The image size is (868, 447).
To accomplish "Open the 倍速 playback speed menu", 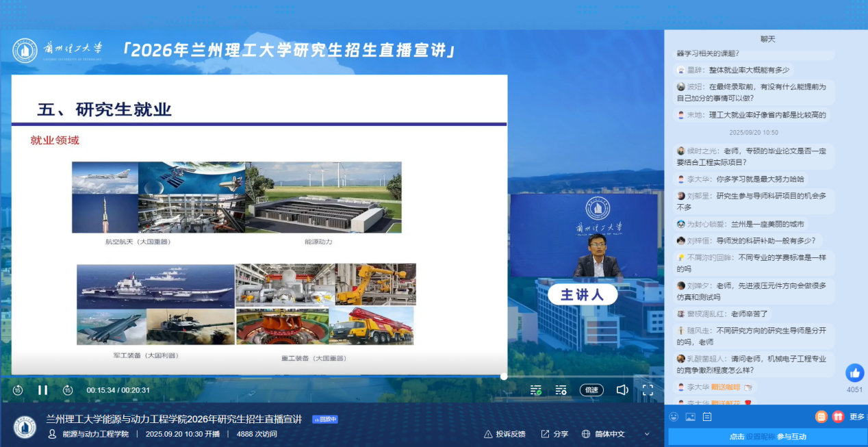I will click(x=591, y=390).
